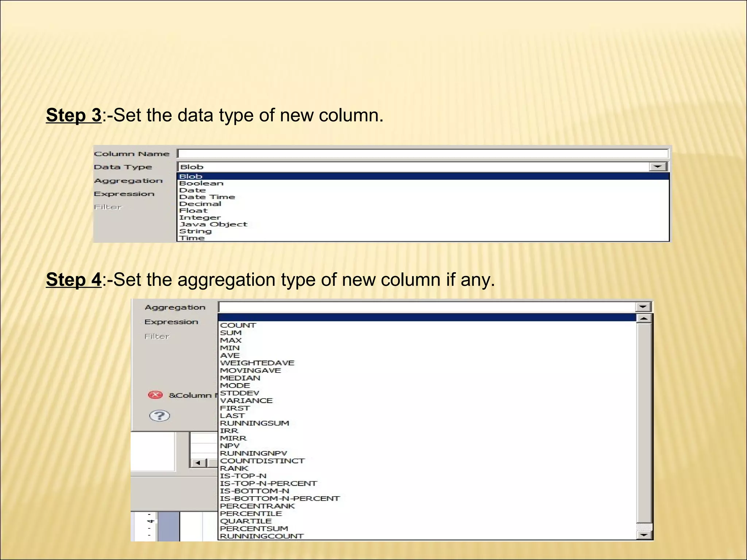
Task: Select Float data type
Action: tap(423, 211)
